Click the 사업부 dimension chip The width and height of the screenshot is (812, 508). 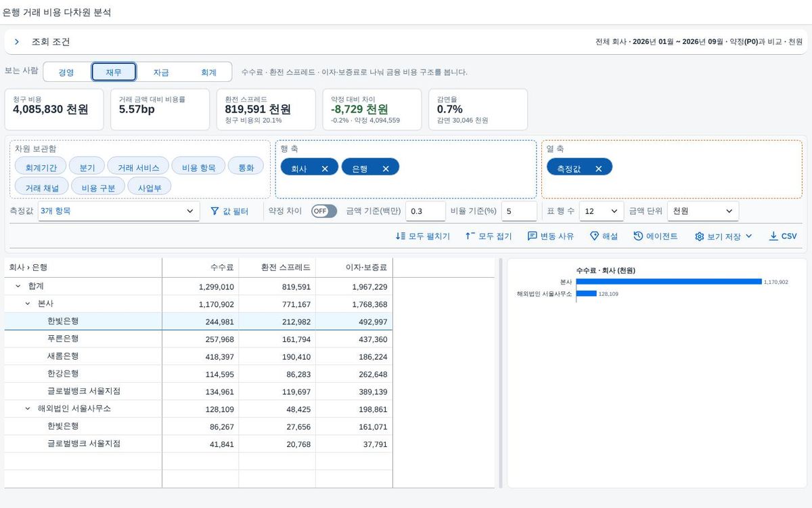pyautogui.click(x=150, y=188)
